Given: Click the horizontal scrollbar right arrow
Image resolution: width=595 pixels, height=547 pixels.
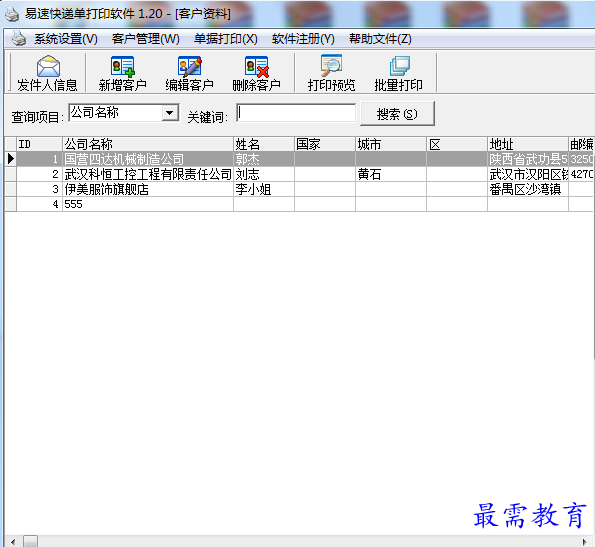Looking at the screenshot, I should click(585, 542).
